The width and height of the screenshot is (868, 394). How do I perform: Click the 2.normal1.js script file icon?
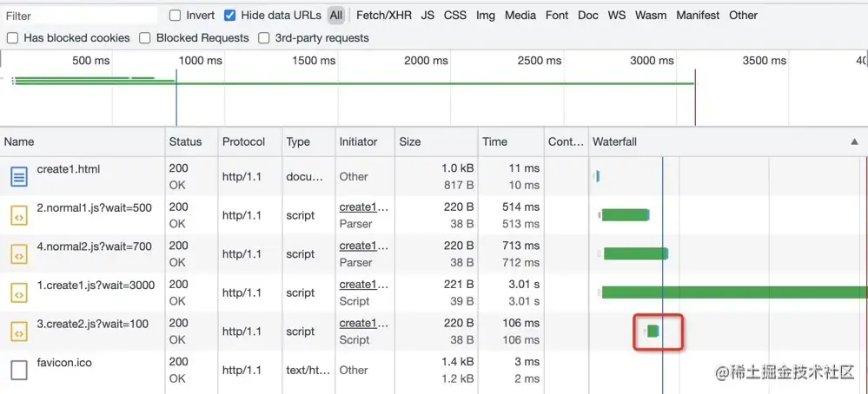19,215
